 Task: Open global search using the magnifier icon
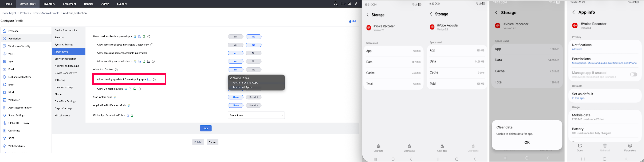pyautogui.click(x=336, y=4)
